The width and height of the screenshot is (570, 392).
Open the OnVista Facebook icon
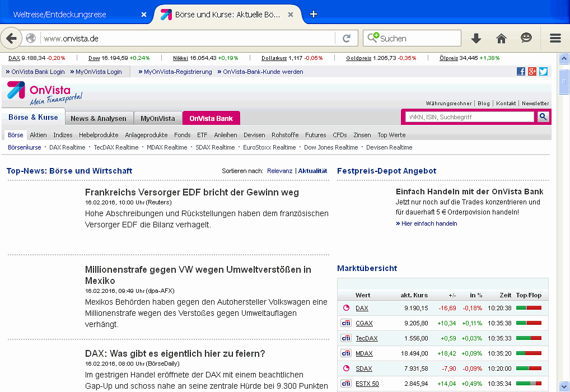point(521,71)
